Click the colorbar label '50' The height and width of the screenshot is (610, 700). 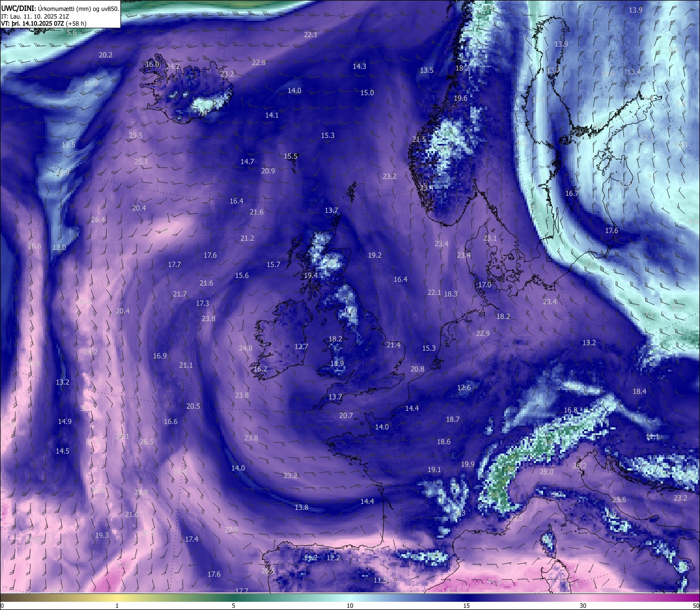[x=696, y=606]
